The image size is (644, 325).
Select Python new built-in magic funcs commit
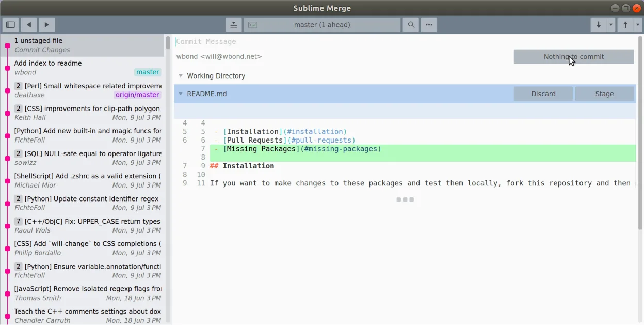(83, 135)
